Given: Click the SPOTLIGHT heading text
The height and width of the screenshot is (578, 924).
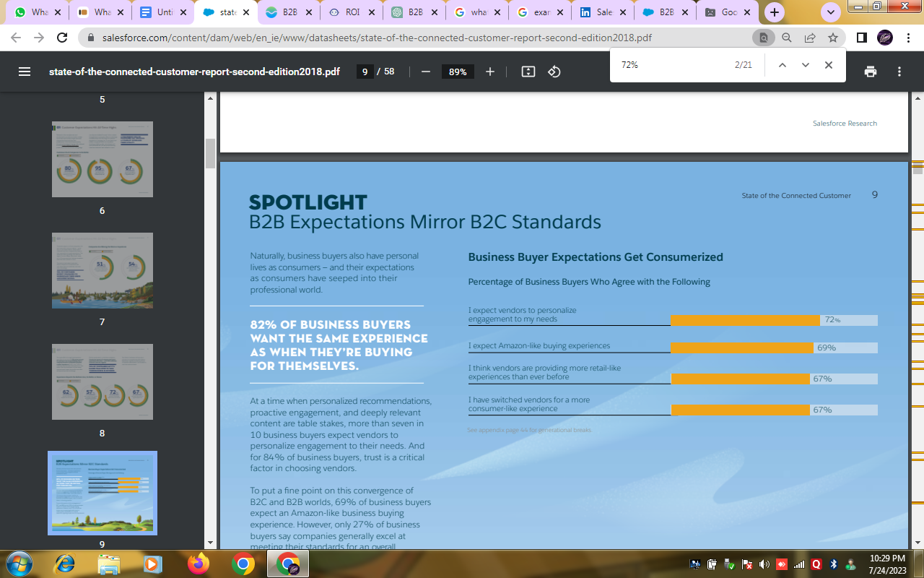Looking at the screenshot, I should click(308, 202).
